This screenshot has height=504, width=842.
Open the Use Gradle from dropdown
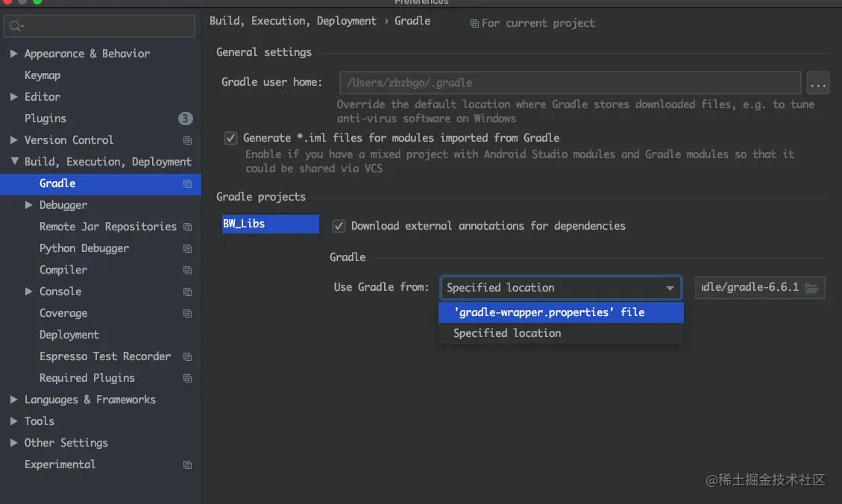pos(561,288)
